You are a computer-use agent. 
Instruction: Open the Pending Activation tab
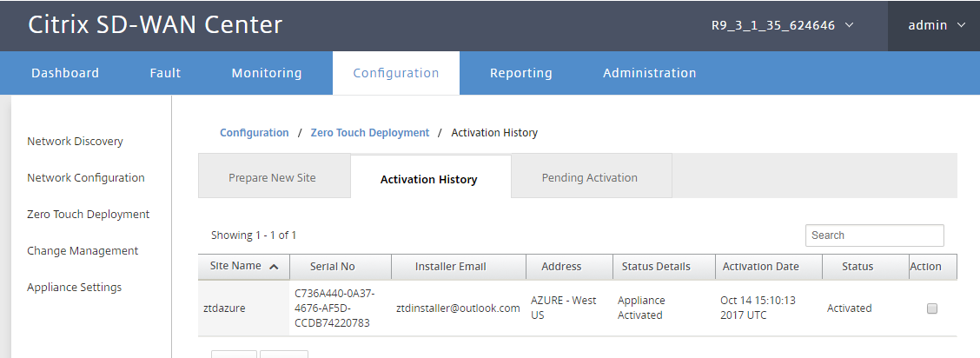[589, 177]
